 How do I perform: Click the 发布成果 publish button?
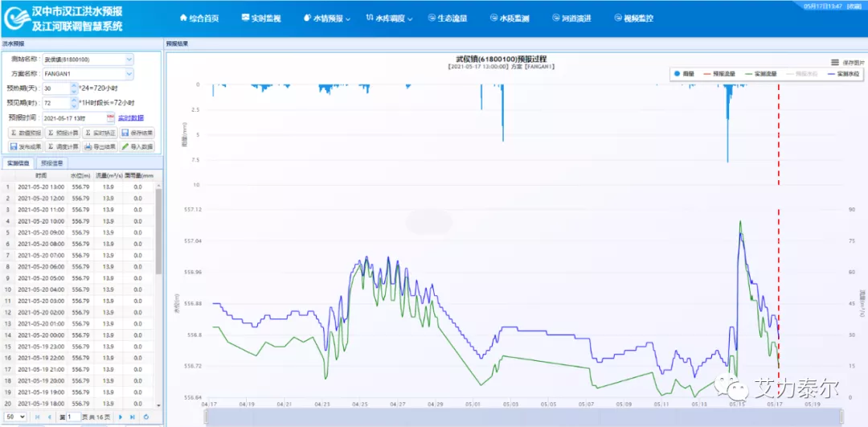coord(25,146)
